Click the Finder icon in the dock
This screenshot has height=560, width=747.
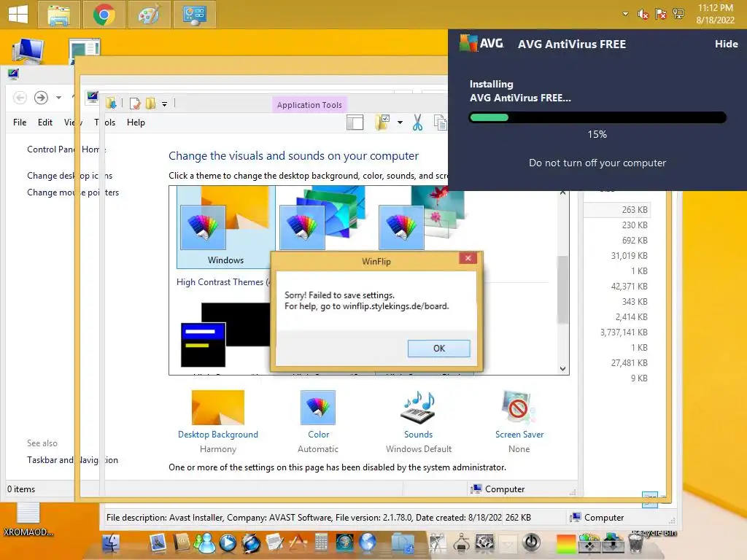[111, 542]
